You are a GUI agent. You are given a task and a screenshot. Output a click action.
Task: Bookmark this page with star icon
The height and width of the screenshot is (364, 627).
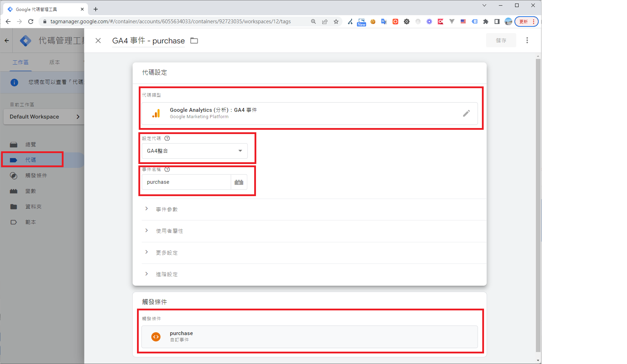click(336, 22)
